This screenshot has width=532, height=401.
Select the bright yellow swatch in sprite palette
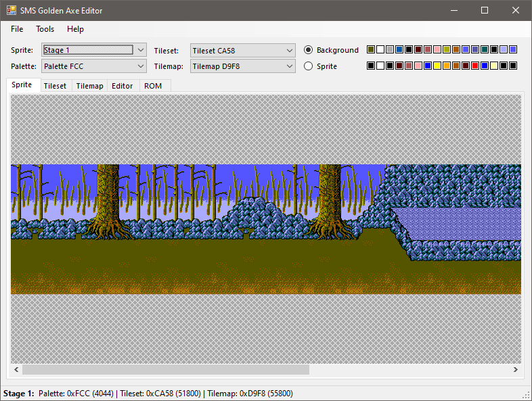437,66
